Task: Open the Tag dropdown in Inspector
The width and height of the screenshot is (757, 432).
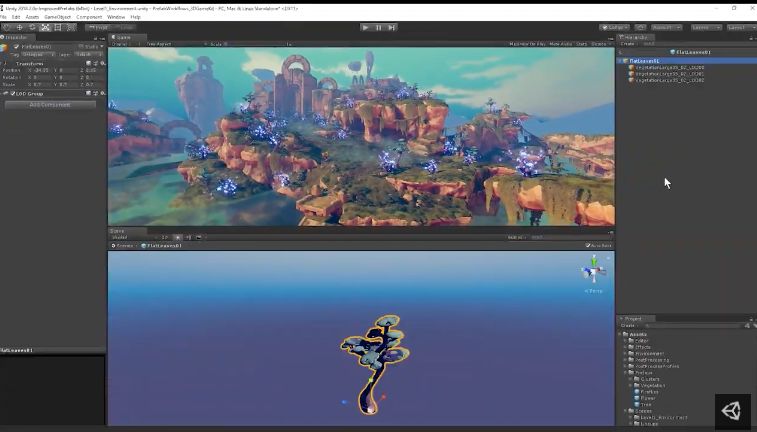Action: [x=38, y=55]
